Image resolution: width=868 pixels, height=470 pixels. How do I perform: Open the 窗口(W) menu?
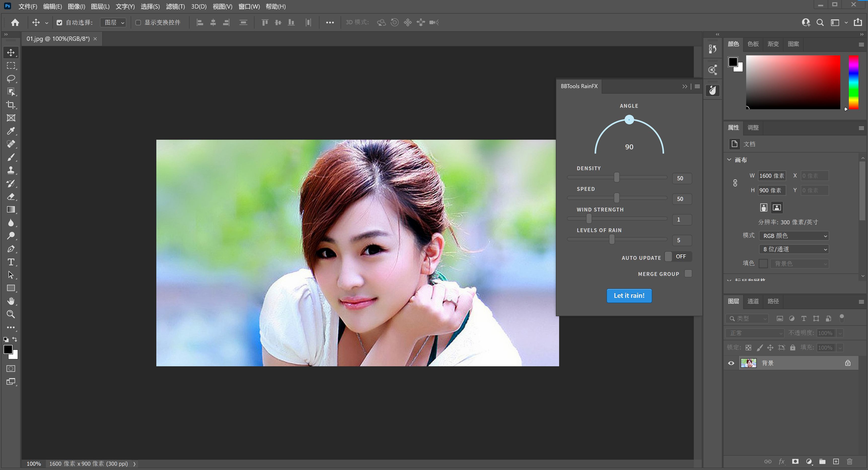coord(249,6)
